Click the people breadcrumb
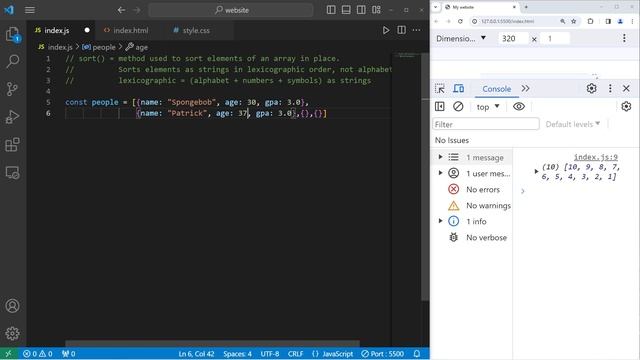The image size is (640, 360). tap(99, 47)
